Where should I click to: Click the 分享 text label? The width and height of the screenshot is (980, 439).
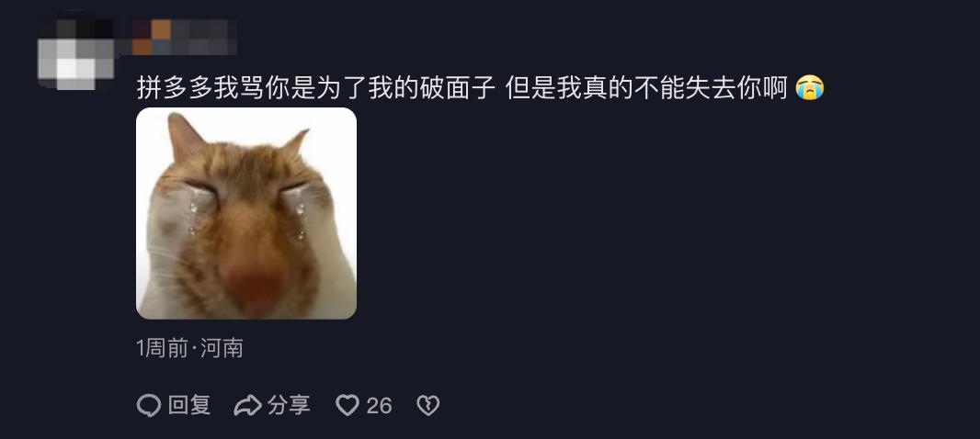click(x=289, y=406)
